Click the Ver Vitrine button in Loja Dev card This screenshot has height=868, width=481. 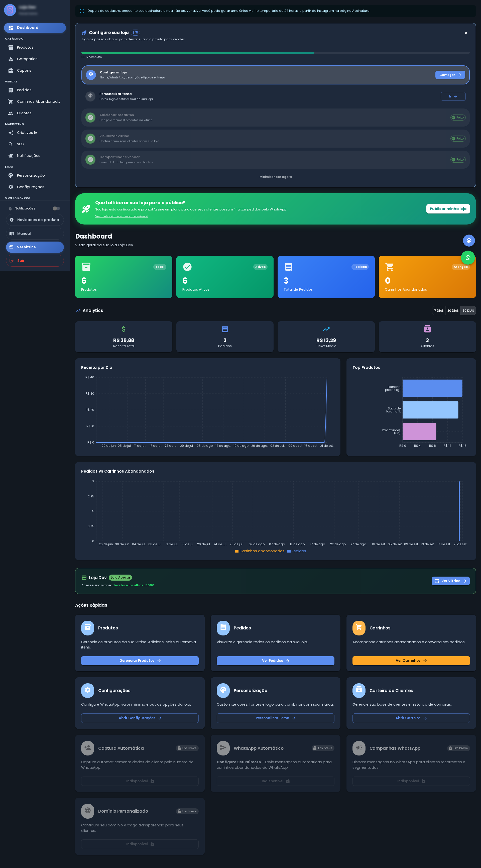coord(450,581)
